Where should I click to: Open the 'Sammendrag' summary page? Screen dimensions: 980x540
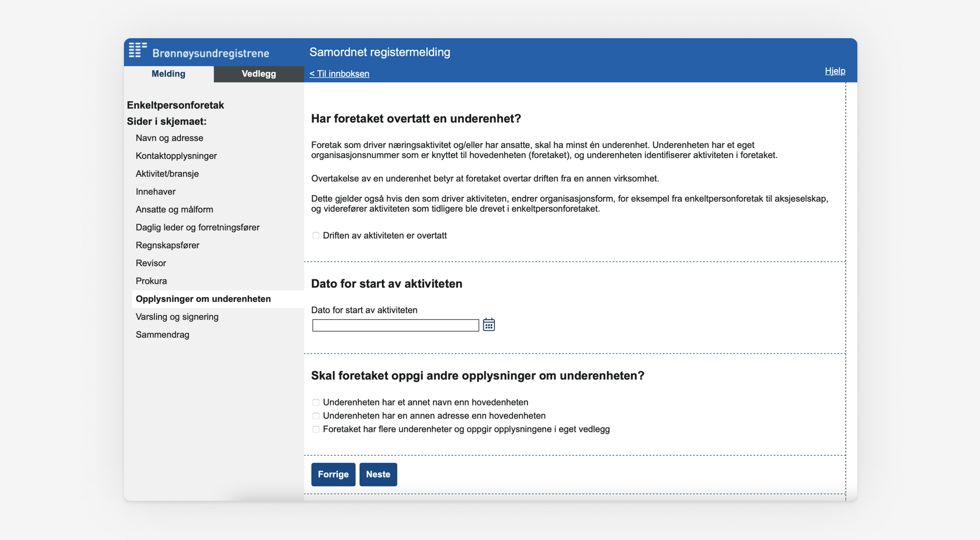(162, 334)
